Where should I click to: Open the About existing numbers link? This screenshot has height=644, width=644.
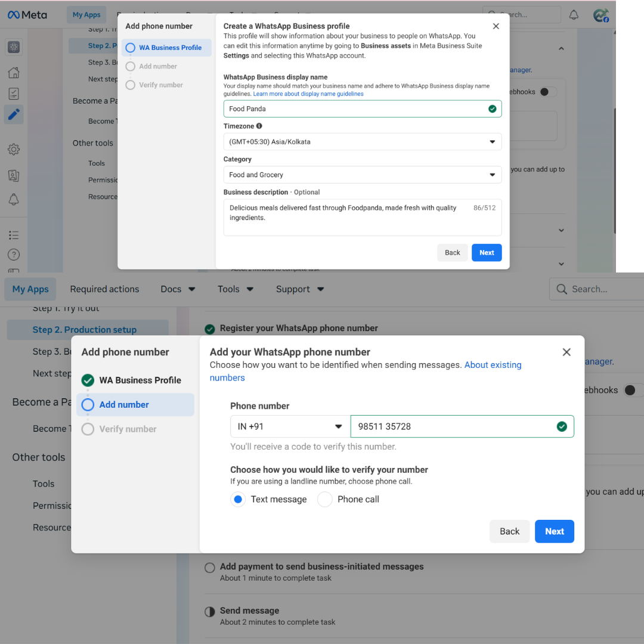pos(493,365)
